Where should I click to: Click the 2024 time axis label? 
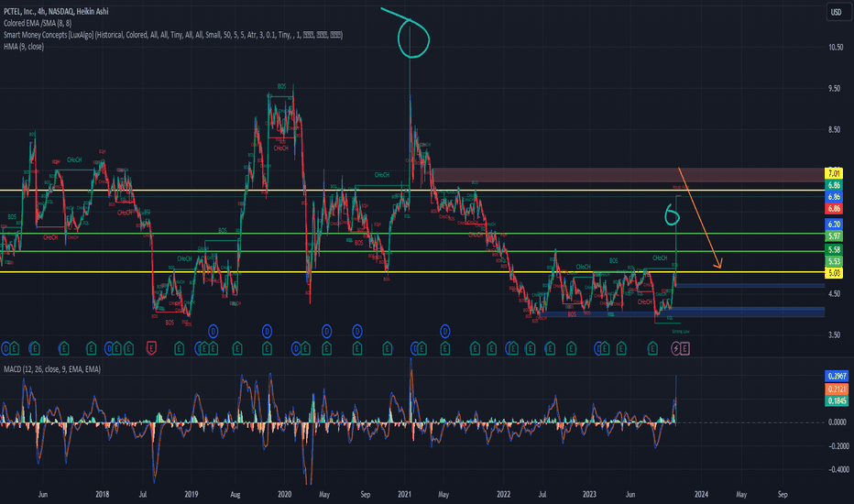701,494
